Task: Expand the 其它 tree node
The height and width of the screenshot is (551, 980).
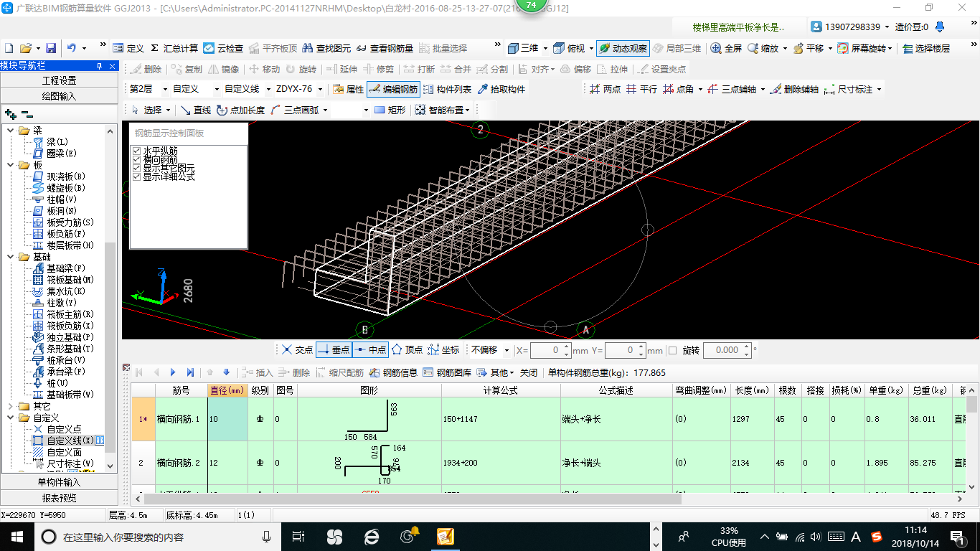Action: (11, 406)
